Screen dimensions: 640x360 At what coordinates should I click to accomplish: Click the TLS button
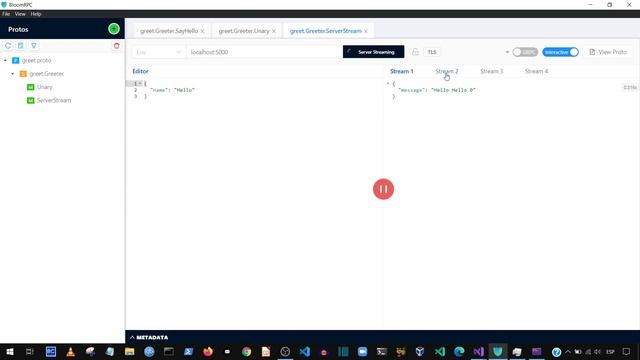(432, 52)
